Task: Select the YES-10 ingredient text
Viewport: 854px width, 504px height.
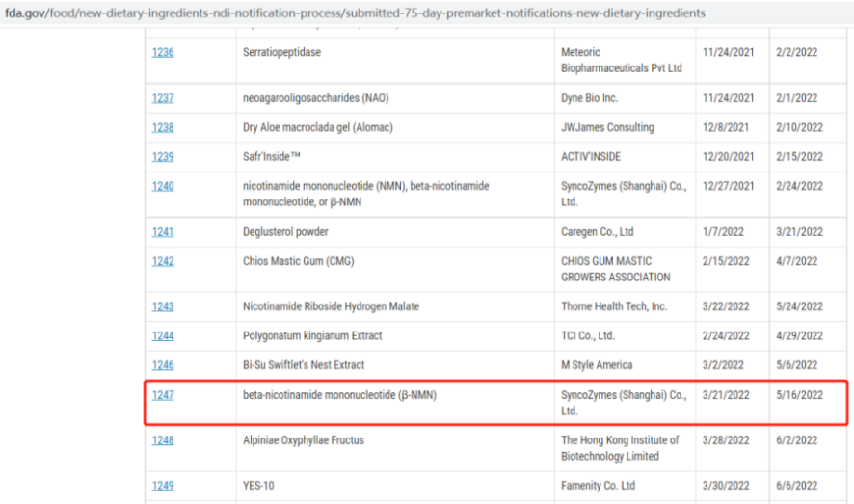Action: point(258,486)
